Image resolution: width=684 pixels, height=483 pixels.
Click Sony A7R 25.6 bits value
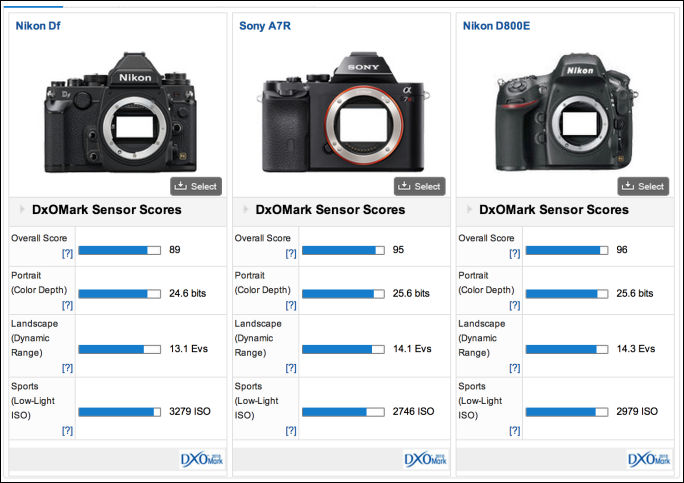click(411, 293)
